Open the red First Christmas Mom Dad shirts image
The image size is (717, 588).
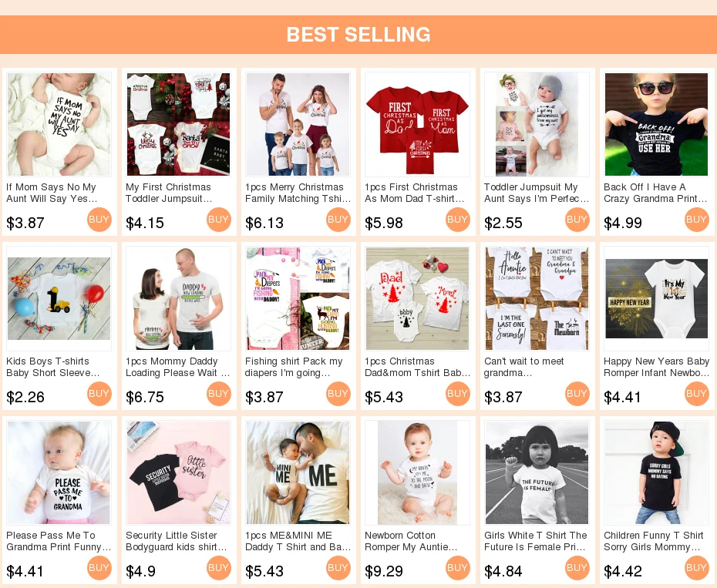pos(418,124)
